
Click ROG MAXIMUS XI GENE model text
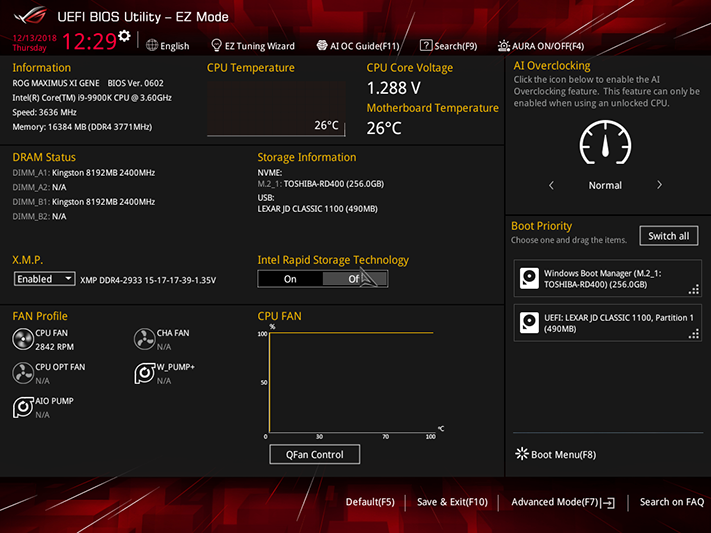tap(56, 83)
